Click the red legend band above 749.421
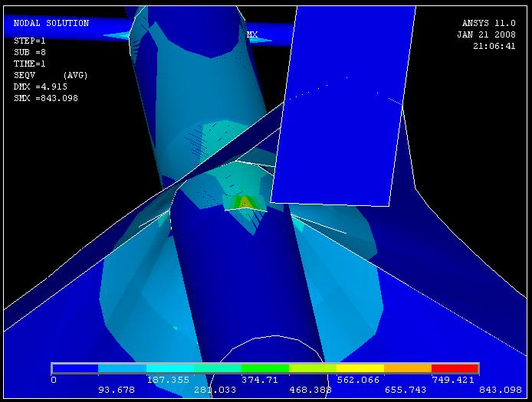The image size is (532, 402). coord(455,368)
